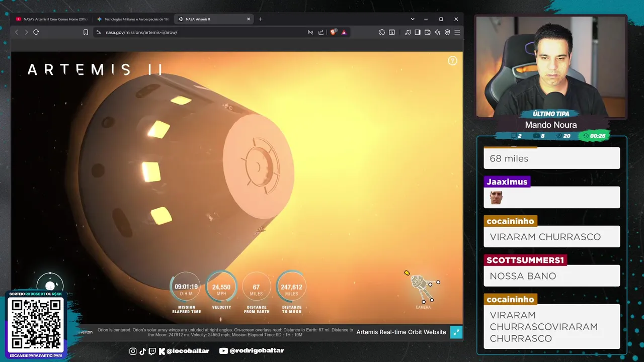Expand the tab search dropdown chevron
Screen dimensions: 644x362
[413, 19]
